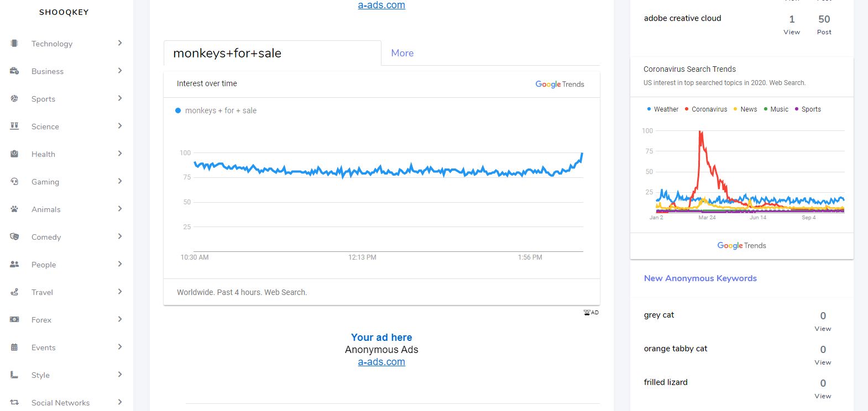Viewport: 868px width, 411px height.
Task: Click the Sports ball icon
Action: (14, 98)
